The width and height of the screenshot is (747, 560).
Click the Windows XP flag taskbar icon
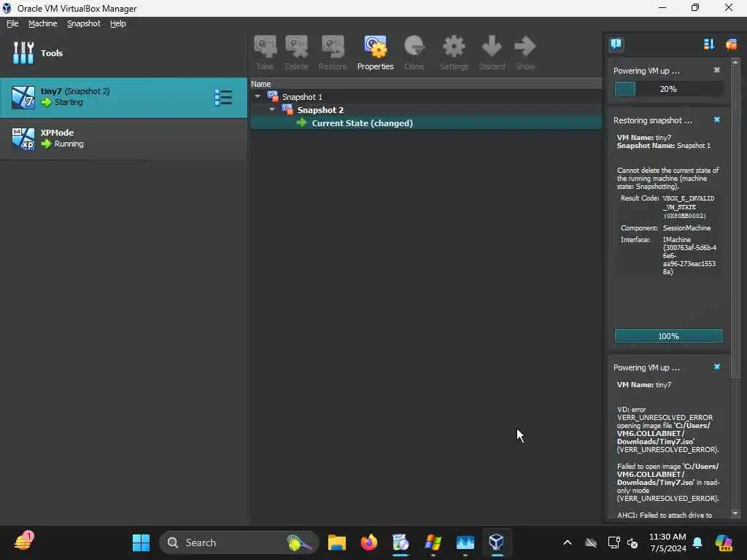(433, 542)
